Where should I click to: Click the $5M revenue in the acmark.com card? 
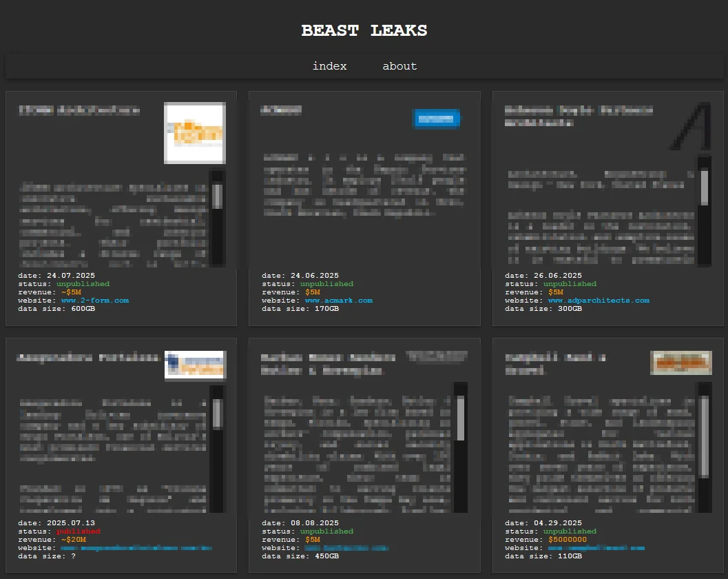click(x=313, y=292)
